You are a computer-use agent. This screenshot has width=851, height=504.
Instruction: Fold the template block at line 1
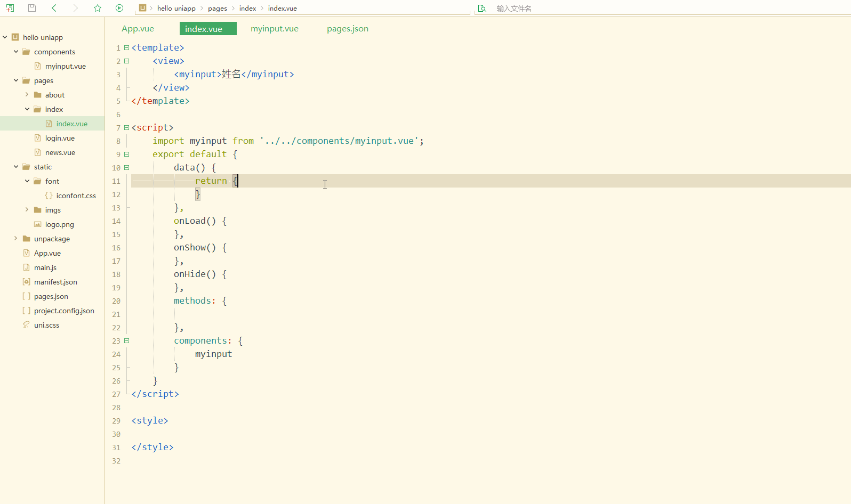127,48
